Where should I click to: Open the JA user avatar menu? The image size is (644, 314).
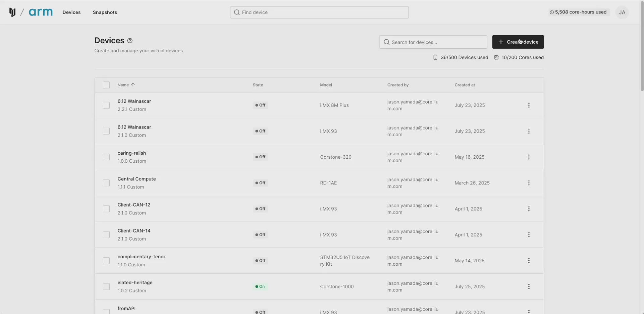point(622,12)
